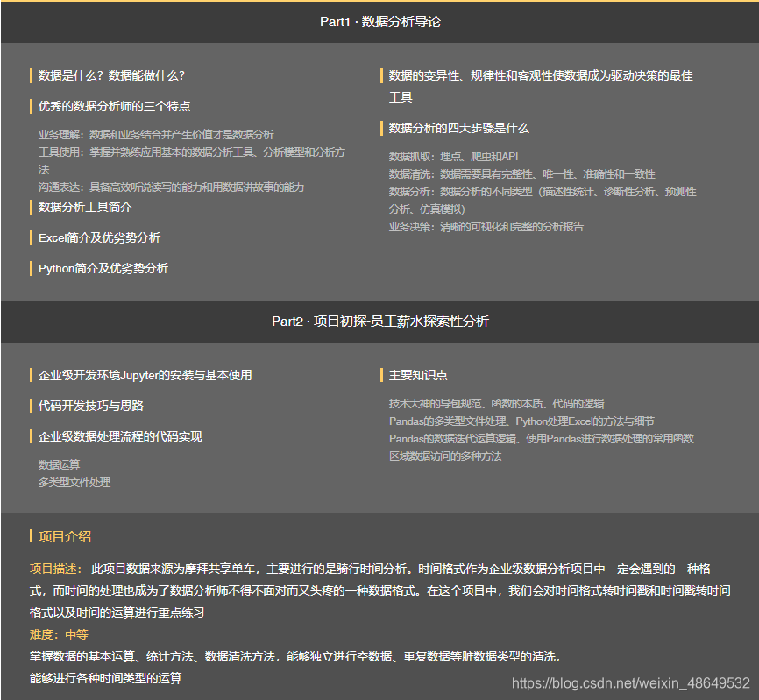Screen dimensions: 759x700
Task: Click the marker icon next to 数据分析的四大步骤是什么
Action: click(382, 127)
